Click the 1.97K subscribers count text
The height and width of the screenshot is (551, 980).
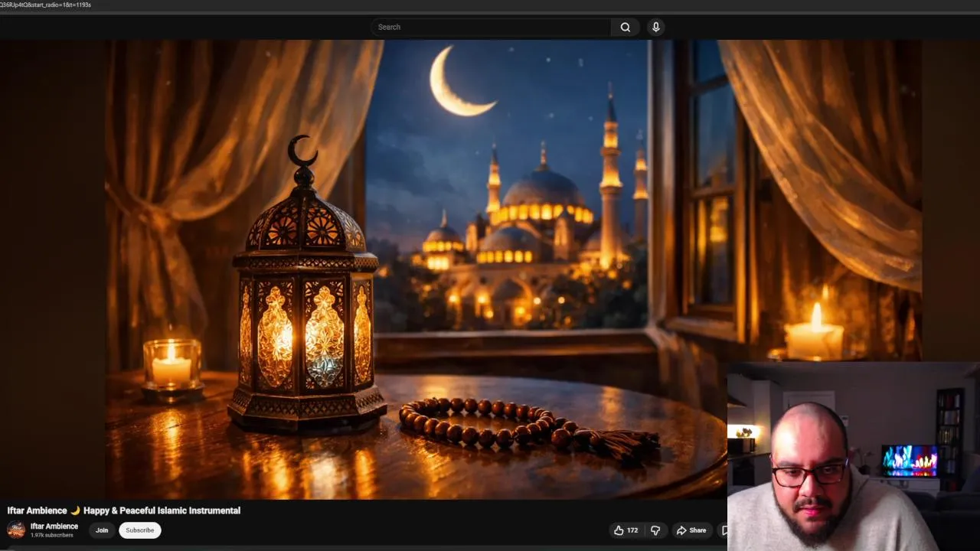[x=52, y=535]
